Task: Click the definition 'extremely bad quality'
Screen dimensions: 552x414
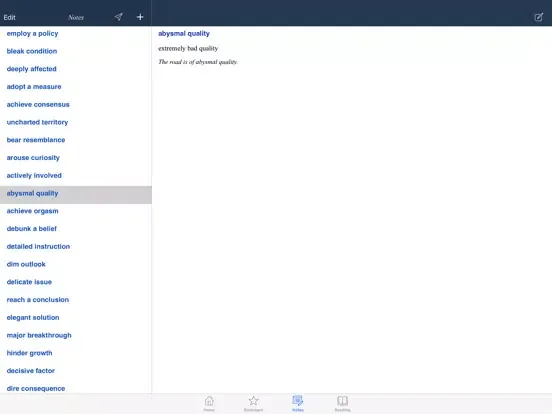Action: click(188, 48)
